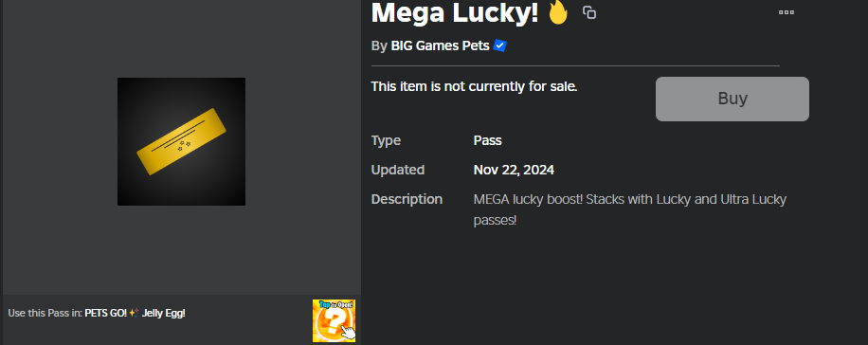The height and width of the screenshot is (345, 868).
Task: Click the 'Use this Pass in:' text
Action: (x=45, y=313)
